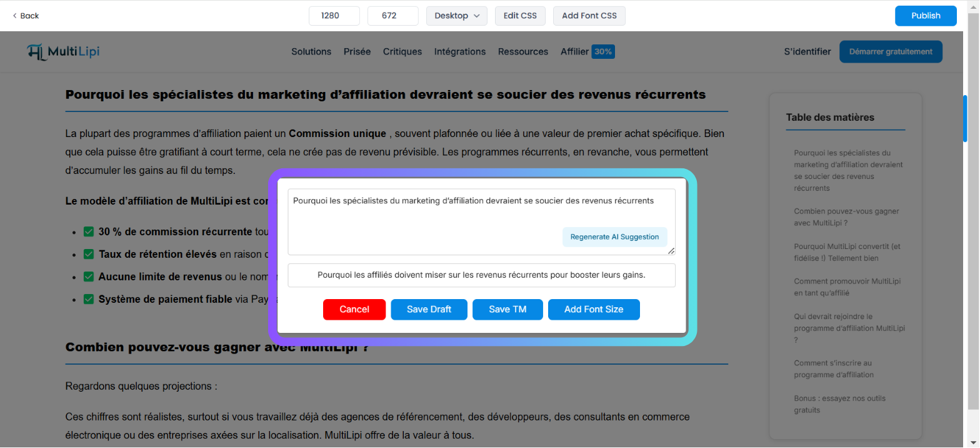Save the translation as draft

429,310
